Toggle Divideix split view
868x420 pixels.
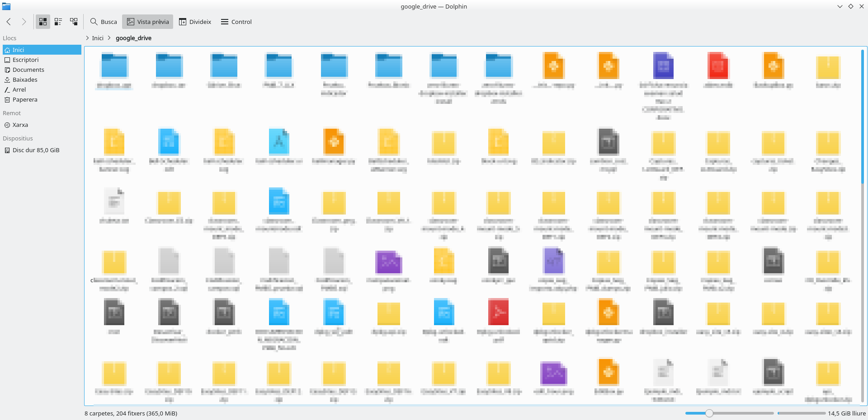tap(195, 22)
